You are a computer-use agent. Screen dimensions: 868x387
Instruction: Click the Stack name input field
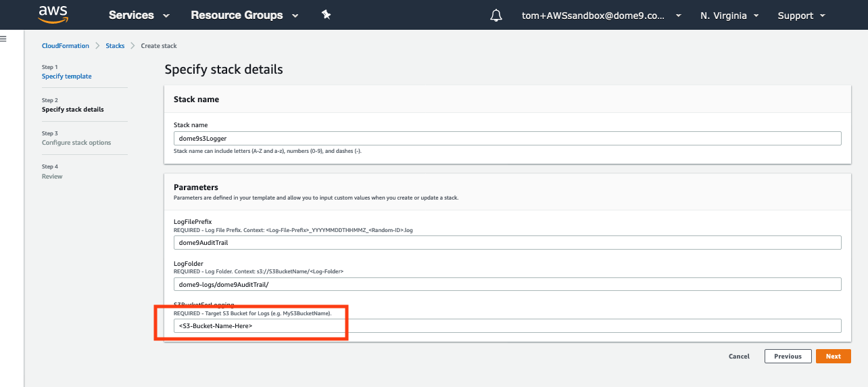point(508,138)
